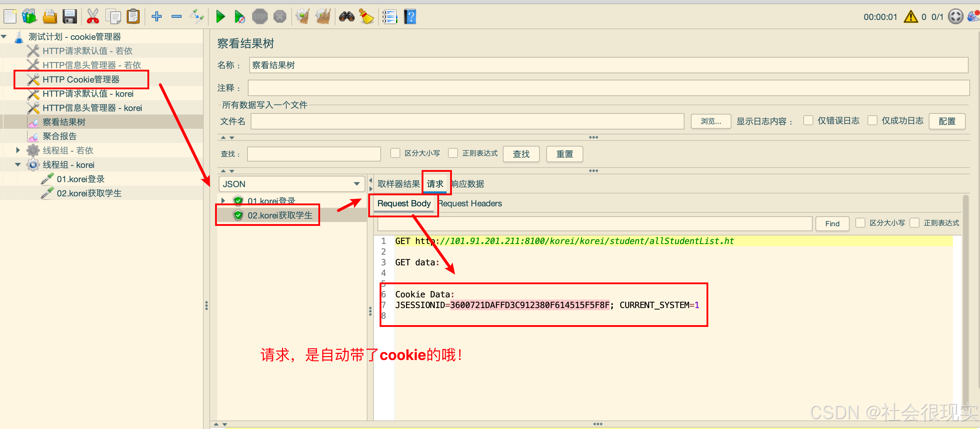Click the Paste clipboard icon

pos(133,17)
